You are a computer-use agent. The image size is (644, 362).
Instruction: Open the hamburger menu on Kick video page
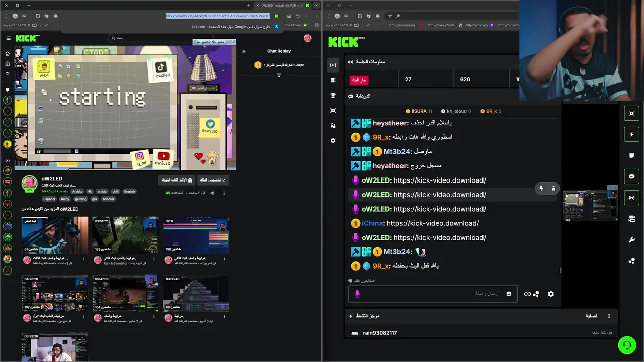(8, 38)
